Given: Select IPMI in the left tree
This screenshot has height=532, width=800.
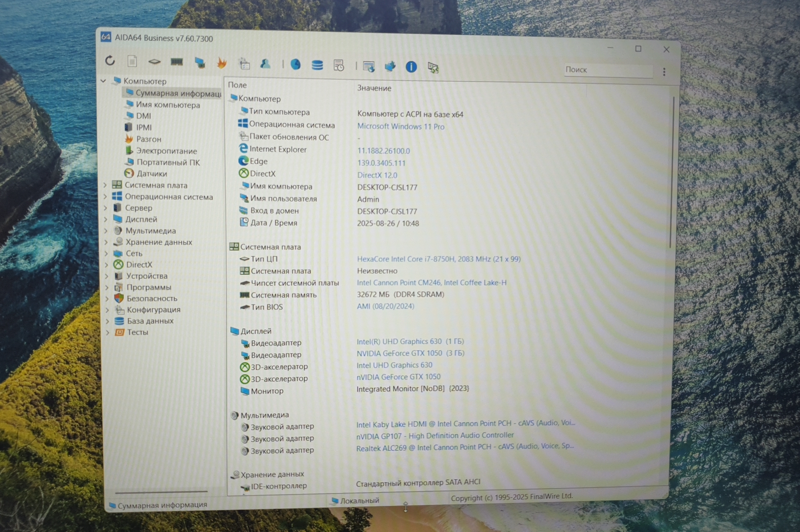Looking at the screenshot, I should (x=138, y=127).
